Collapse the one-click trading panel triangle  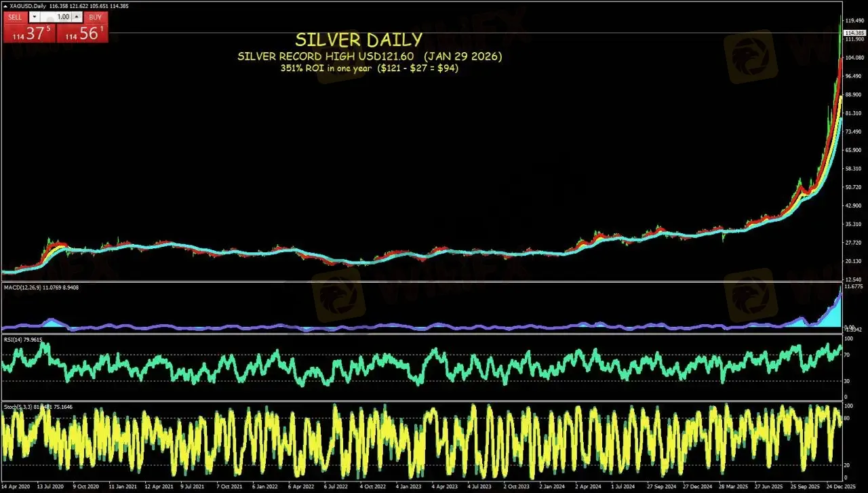[x=5, y=6]
